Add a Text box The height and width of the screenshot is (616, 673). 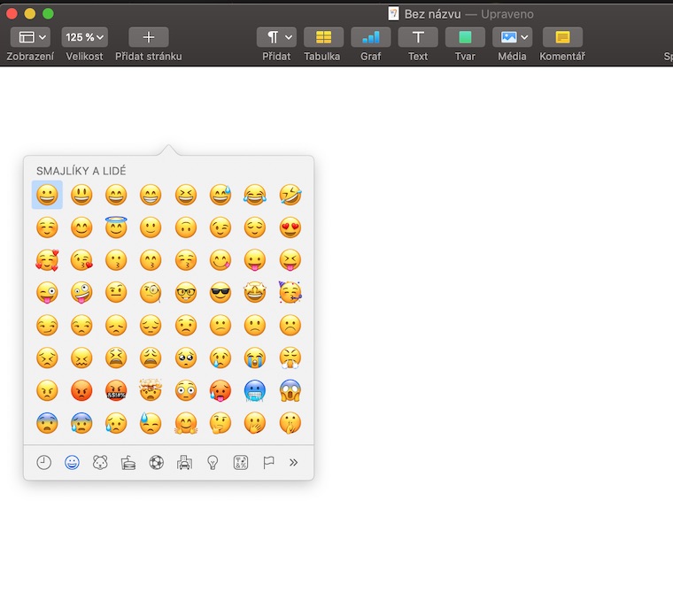[x=418, y=37]
